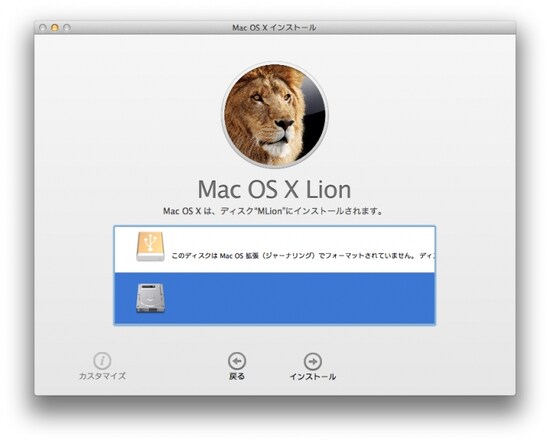Click the back arrow icon

(x=237, y=361)
